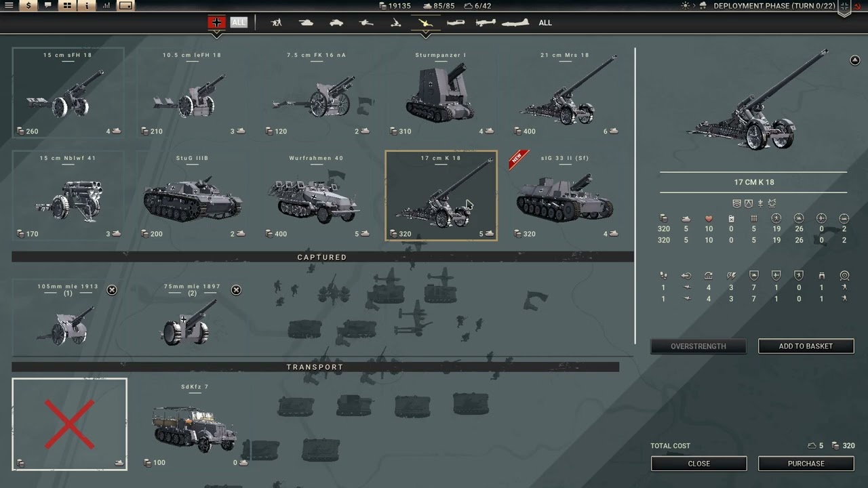
Task: Click the bullseye range stat icon
Action: (x=844, y=276)
